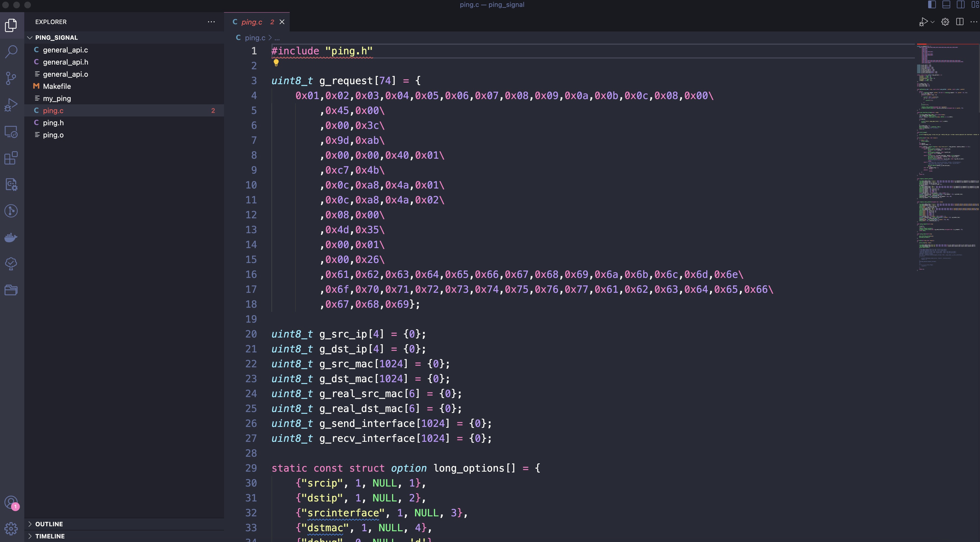Screen dimensions: 980x542
Task: Open the tree-shaped activity bar icon
Action: (11, 264)
